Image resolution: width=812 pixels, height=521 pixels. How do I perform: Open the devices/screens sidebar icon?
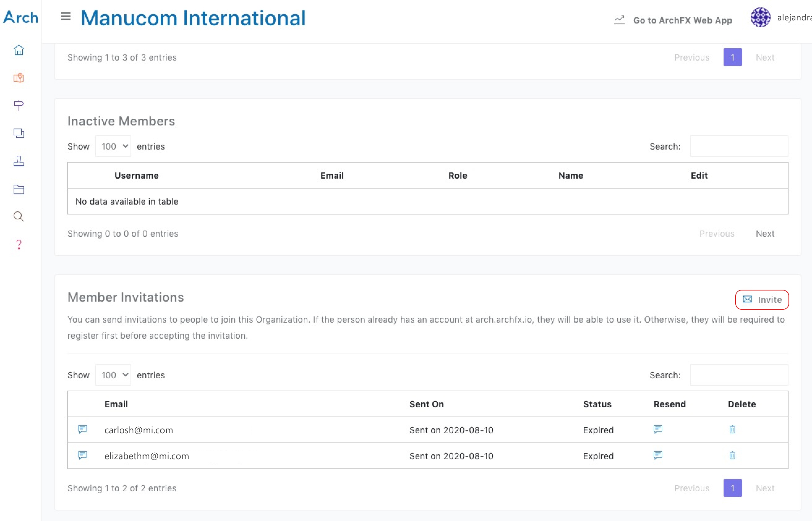19,133
